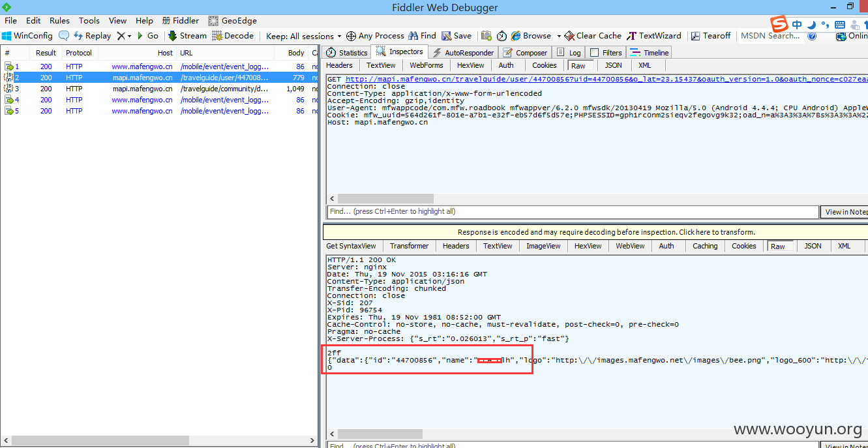Open the Keep: All sessions dropdown

(304, 36)
